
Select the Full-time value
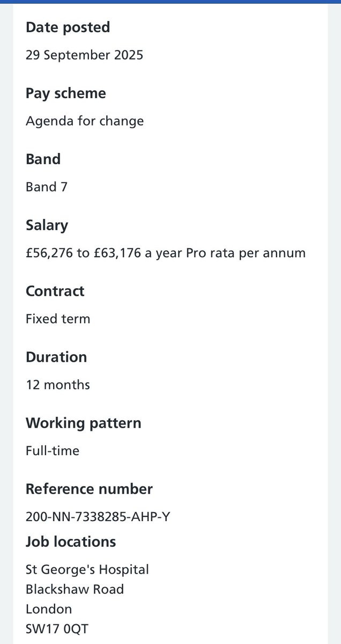pyautogui.click(x=53, y=451)
